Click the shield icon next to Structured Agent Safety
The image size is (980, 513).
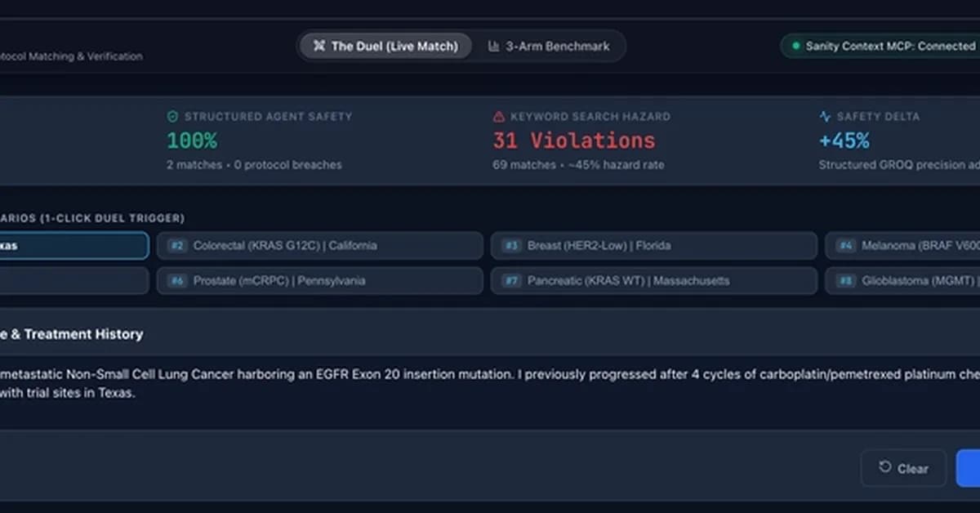point(172,117)
